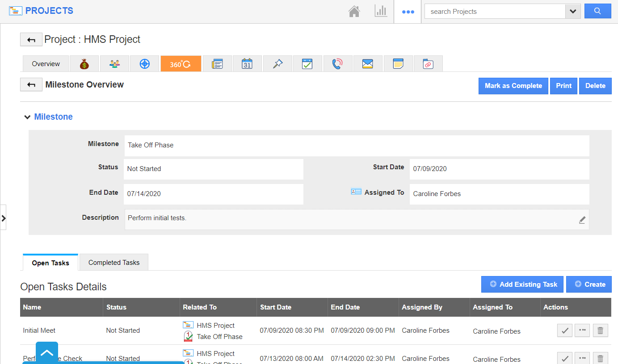Mark Initial Meet task as complete checkmark
The image size is (618, 364).
(x=564, y=331)
